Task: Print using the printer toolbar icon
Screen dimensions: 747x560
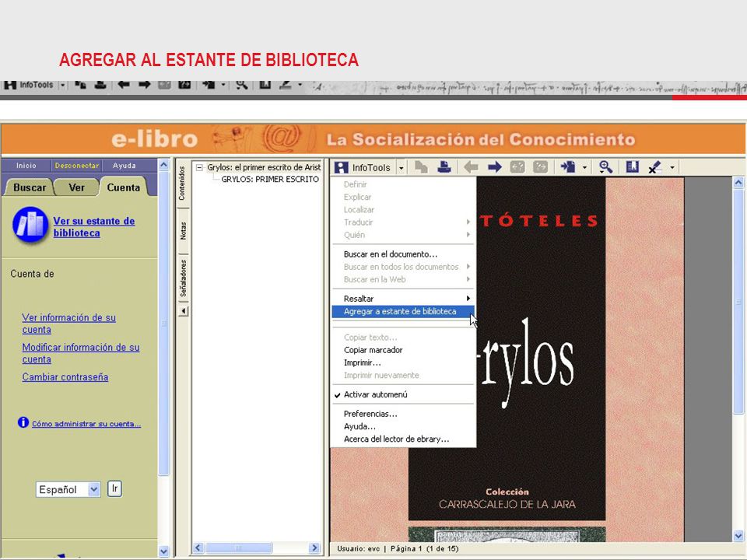Action: 444,167
